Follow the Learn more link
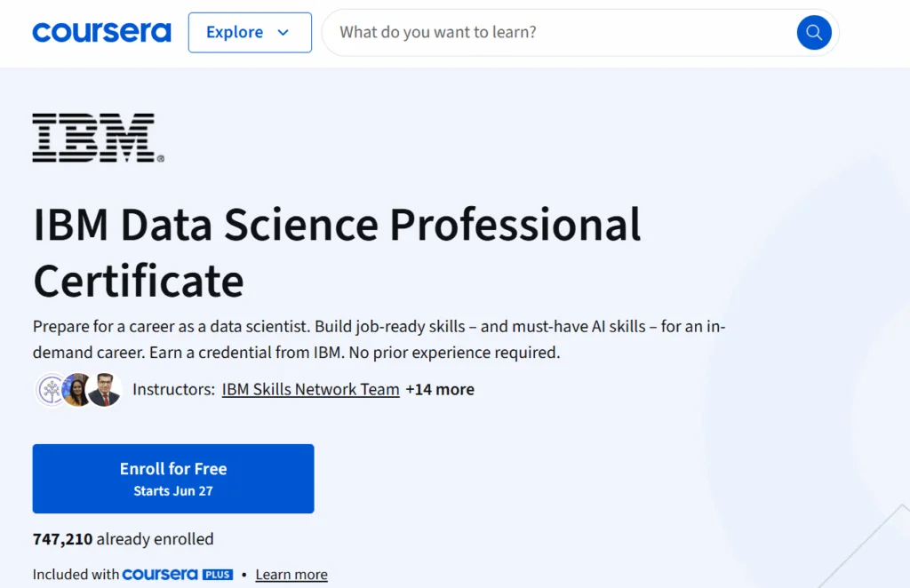The width and height of the screenshot is (910, 588). [x=291, y=575]
